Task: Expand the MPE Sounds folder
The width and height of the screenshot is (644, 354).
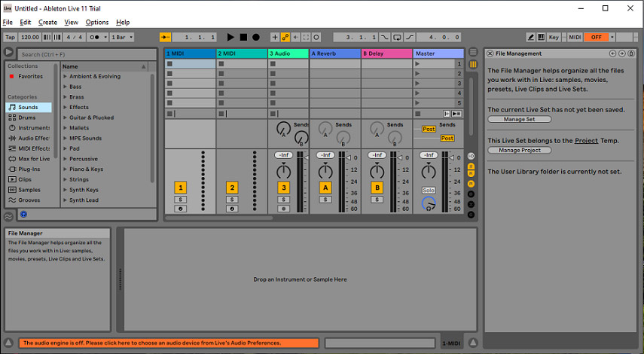Action: tap(65, 138)
